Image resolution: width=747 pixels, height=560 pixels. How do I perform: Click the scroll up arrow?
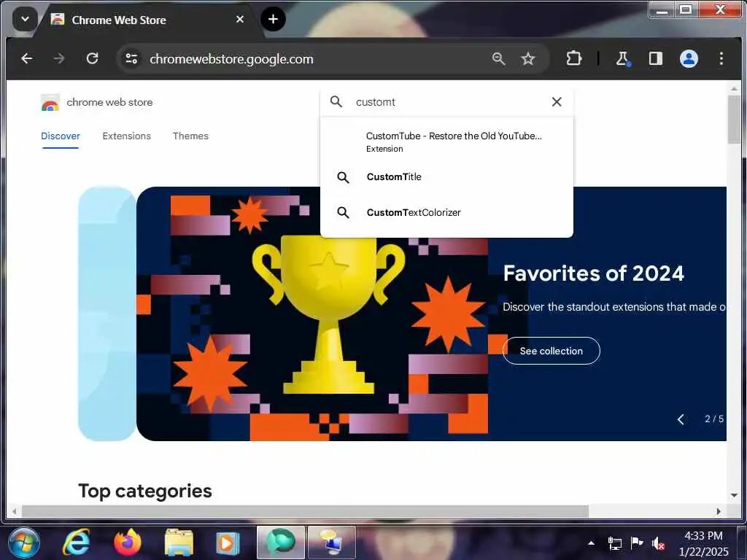(x=734, y=89)
